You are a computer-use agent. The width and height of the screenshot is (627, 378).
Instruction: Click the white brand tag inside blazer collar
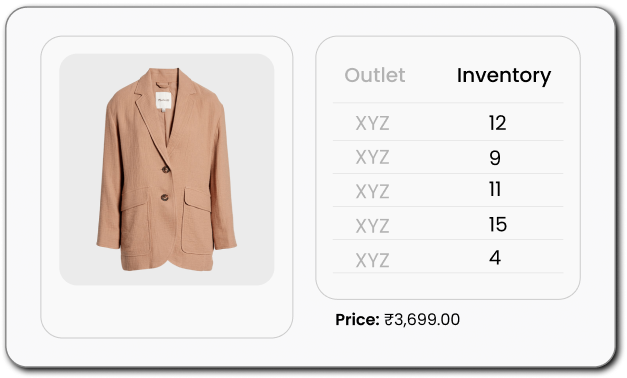[164, 100]
